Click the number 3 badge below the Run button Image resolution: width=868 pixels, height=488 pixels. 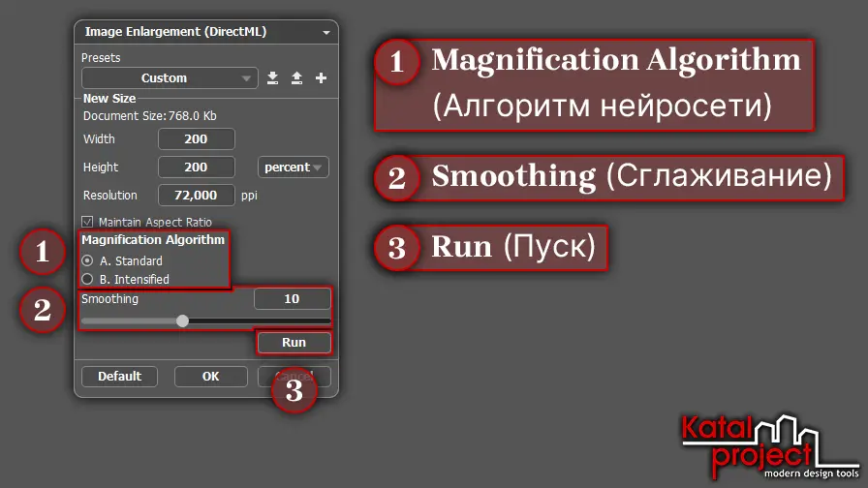pos(294,391)
